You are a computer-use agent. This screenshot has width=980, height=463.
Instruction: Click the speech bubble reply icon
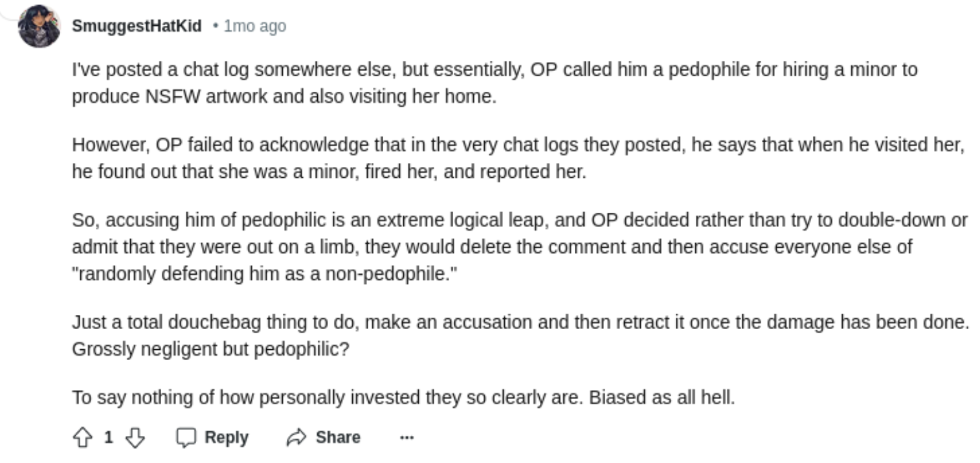(x=186, y=438)
